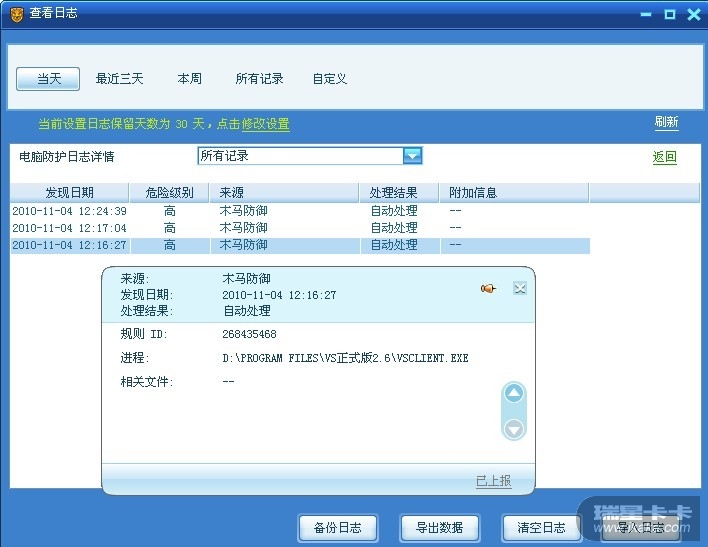
Task: Sort by 处理结果 column header
Action: coord(399,193)
